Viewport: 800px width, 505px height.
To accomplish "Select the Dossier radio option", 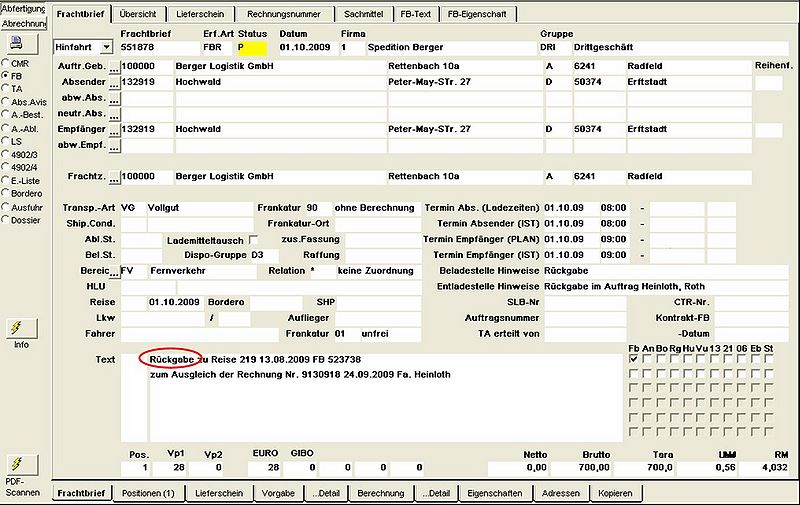I will pos(6,219).
